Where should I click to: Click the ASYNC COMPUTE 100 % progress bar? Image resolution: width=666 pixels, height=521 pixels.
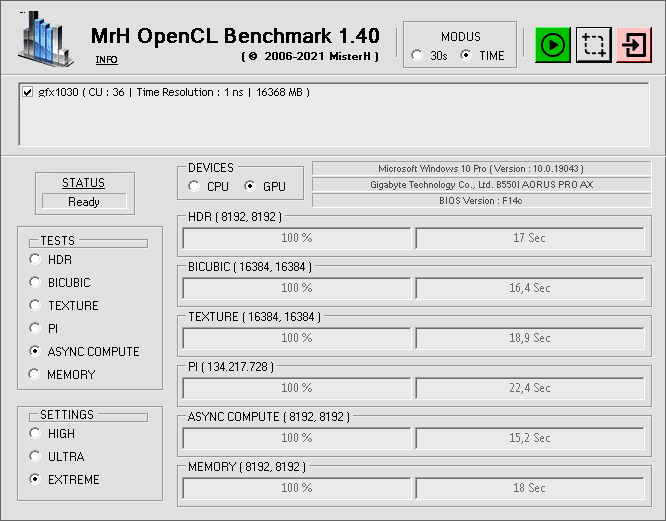pos(296,438)
